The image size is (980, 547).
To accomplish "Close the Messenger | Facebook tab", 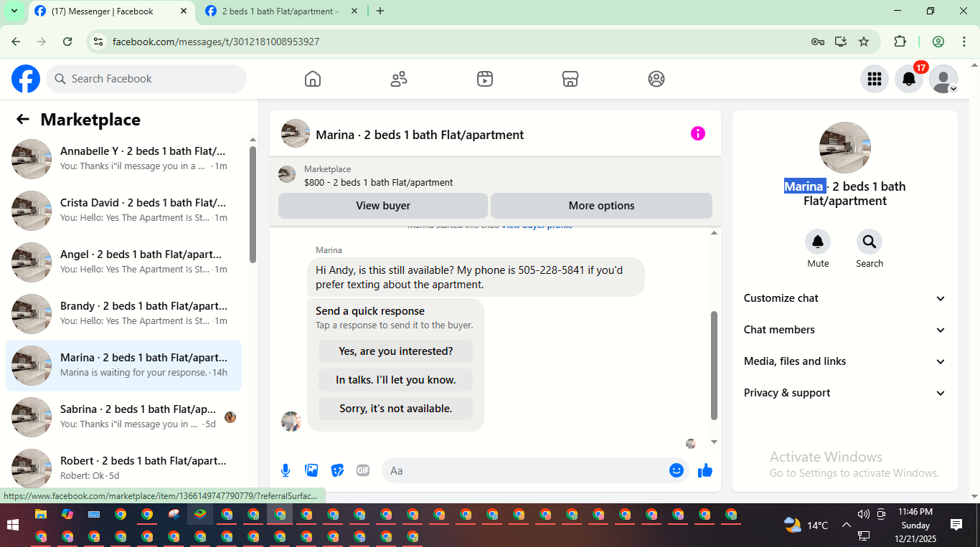I will tap(184, 11).
